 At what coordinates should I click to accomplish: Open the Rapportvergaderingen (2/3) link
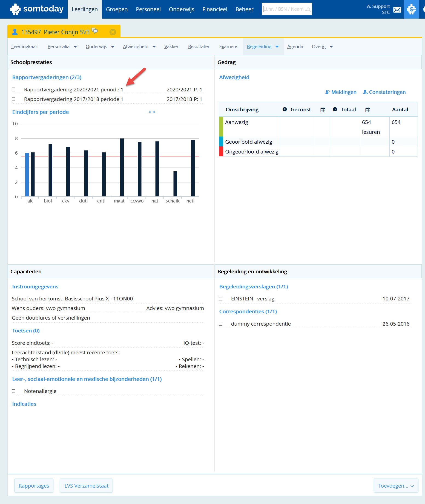pyautogui.click(x=47, y=77)
